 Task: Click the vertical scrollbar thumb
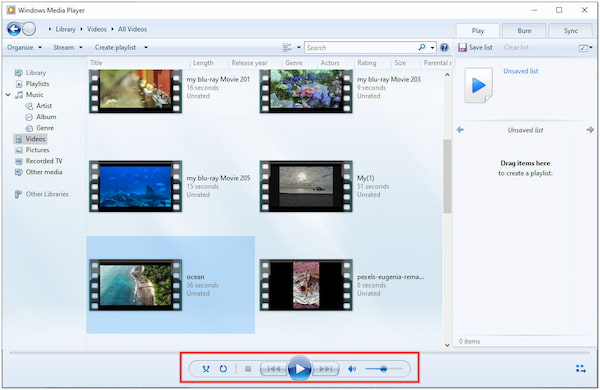[x=447, y=176]
